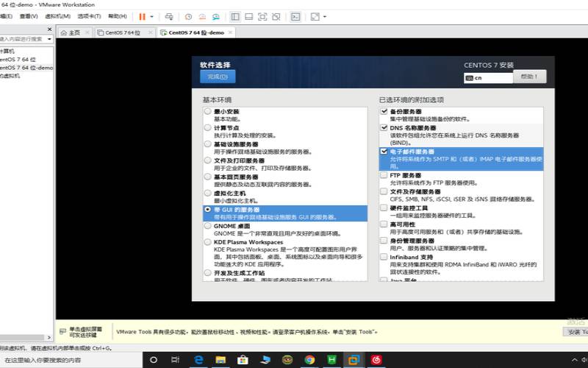Click the 安装 Tools button
Screen dimensions: 588x368
coord(576,332)
